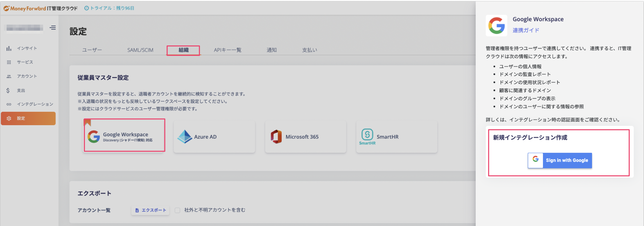Click the サービス grid icon
The width and height of the screenshot is (644, 226).
coord(9,62)
